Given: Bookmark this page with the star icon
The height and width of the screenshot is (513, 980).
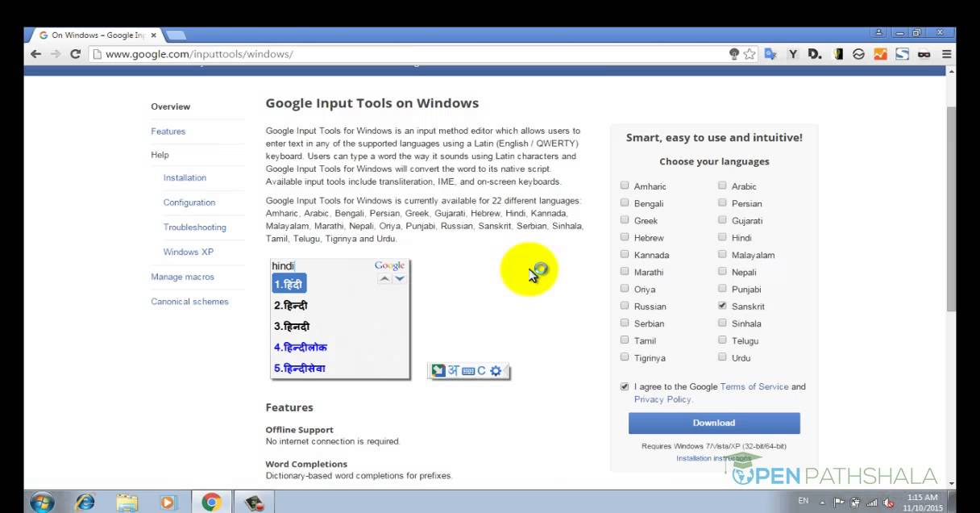Looking at the screenshot, I should 750,54.
